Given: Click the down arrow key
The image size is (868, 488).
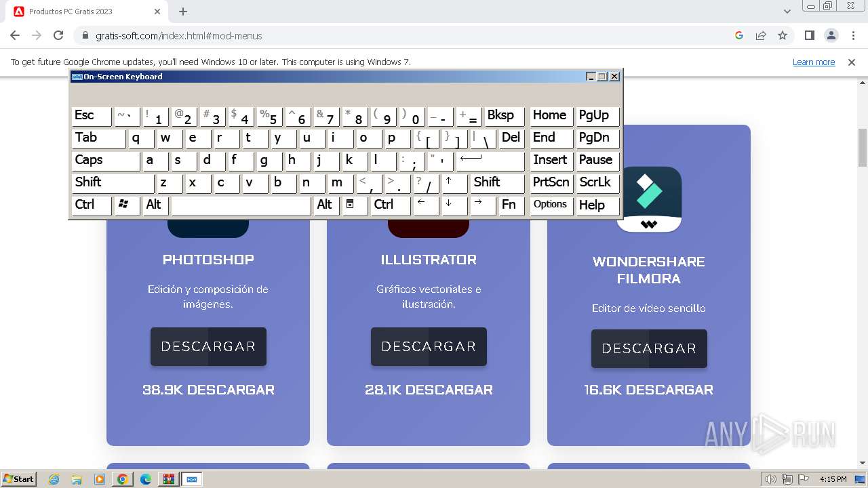Looking at the screenshot, I should click(x=454, y=205).
